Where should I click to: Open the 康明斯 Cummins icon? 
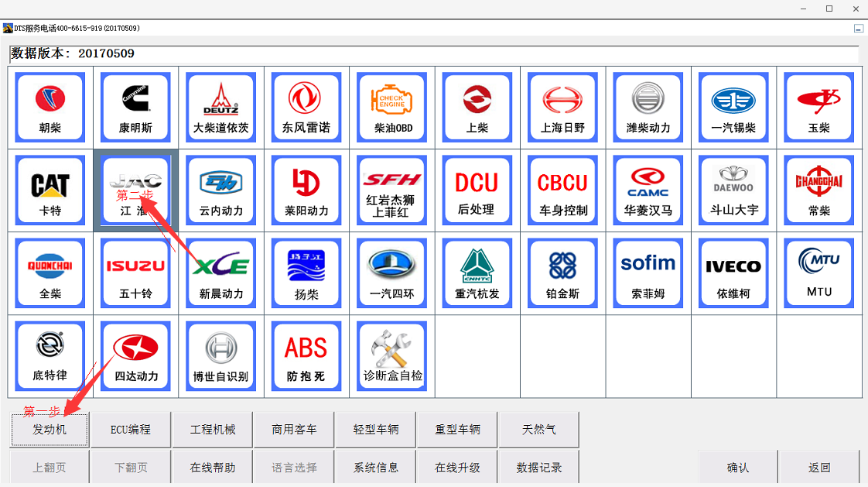(x=135, y=108)
